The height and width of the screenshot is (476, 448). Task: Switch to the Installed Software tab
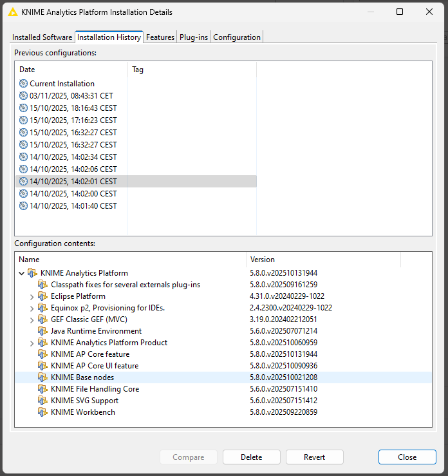42,37
